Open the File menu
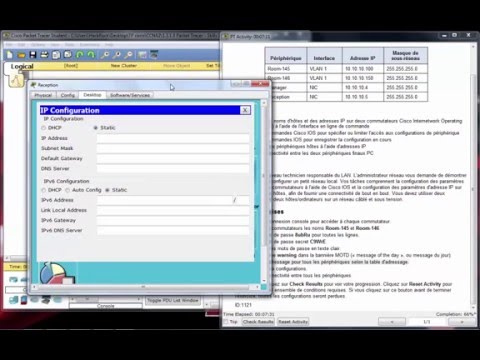The height and width of the screenshot is (360, 480). coord(9,45)
